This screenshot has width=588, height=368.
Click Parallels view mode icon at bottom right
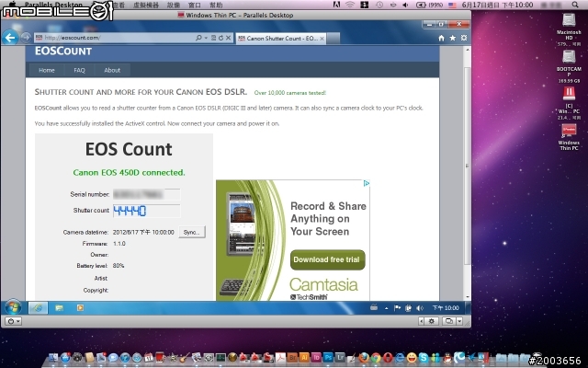[x=448, y=321]
